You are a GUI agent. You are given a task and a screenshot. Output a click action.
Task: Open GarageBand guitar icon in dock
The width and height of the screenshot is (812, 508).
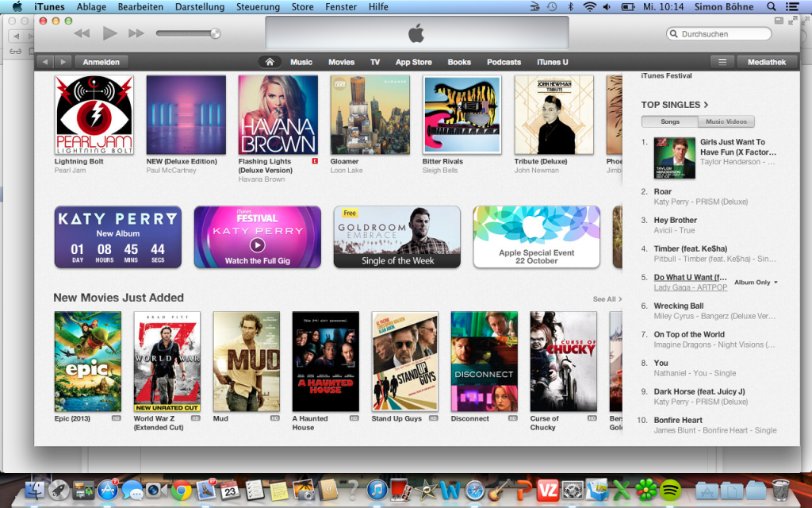[500, 490]
